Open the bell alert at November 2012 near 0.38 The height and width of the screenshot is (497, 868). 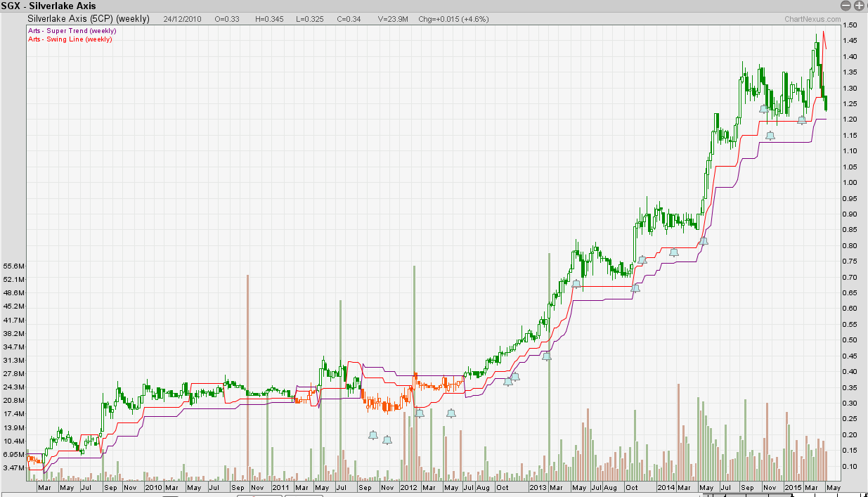pos(514,377)
